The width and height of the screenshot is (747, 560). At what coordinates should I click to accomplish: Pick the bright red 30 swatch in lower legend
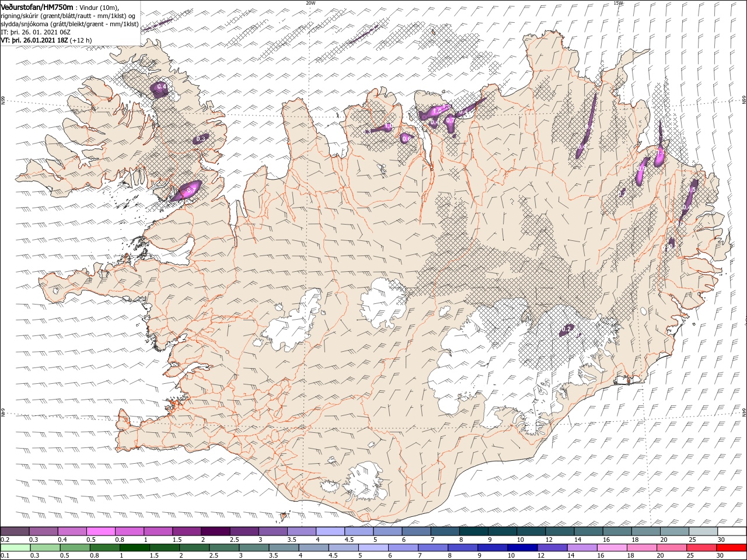click(x=731, y=548)
